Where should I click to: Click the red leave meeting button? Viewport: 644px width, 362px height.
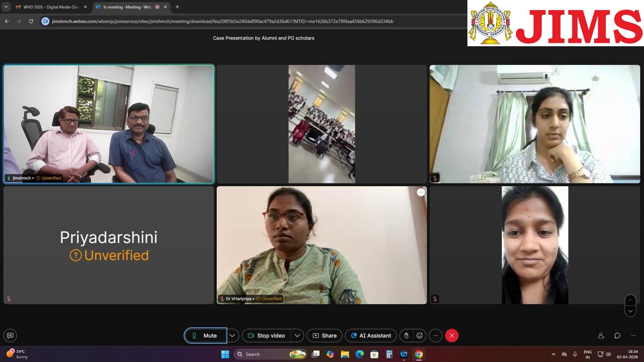pos(452,335)
